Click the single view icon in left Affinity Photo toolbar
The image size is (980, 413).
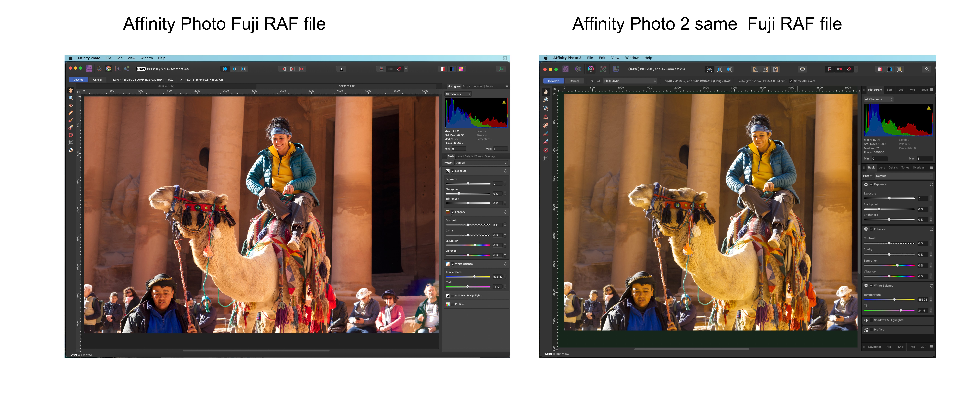[225, 69]
